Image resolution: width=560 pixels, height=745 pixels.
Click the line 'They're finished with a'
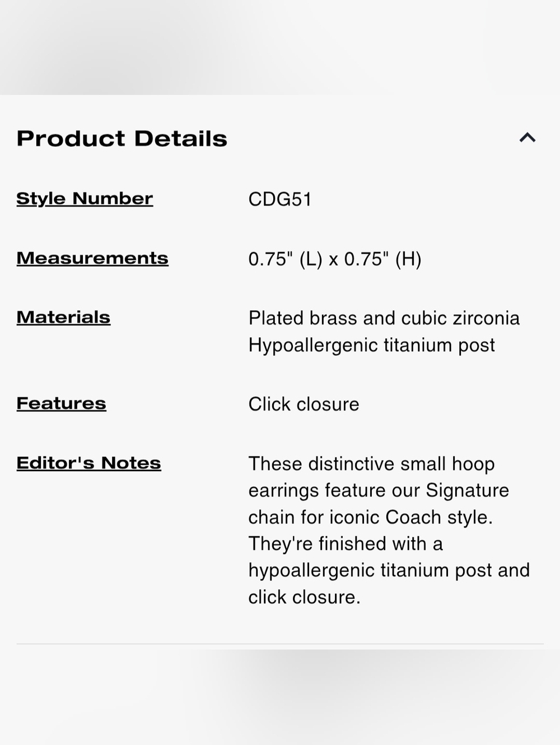346,543
